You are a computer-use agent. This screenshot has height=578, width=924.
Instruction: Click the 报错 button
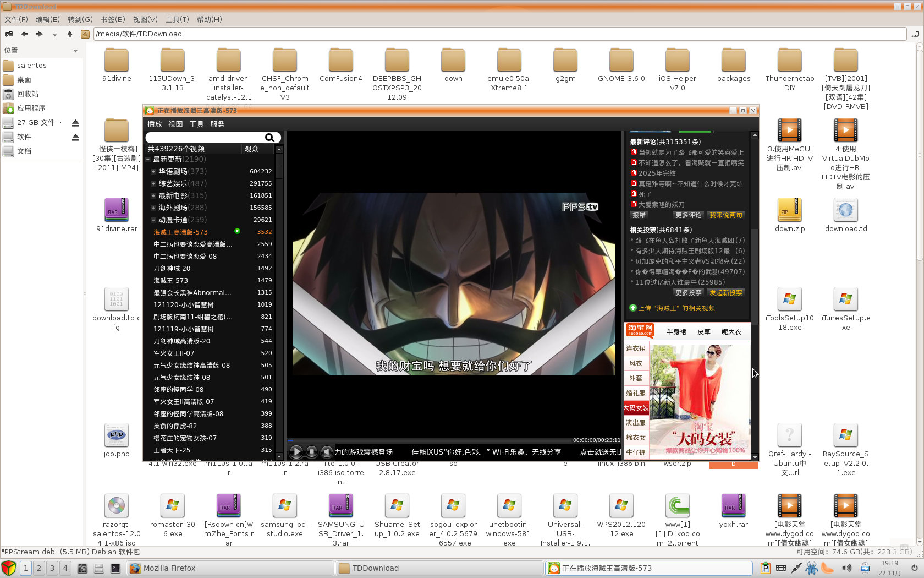click(639, 215)
